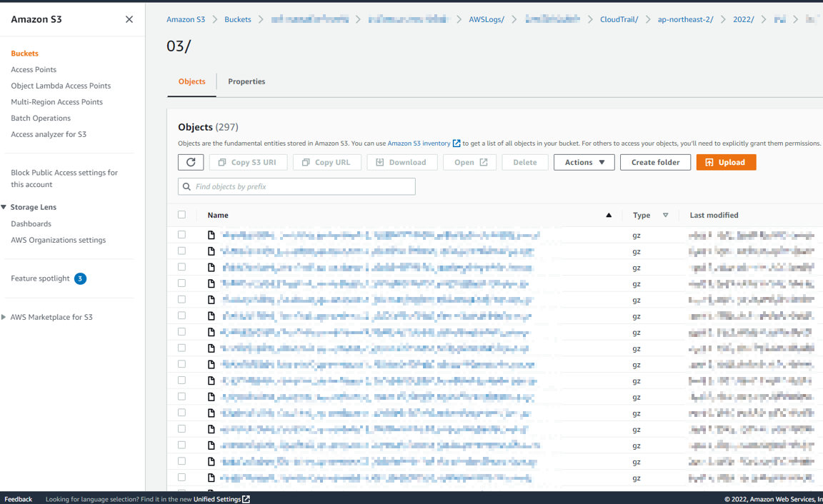Open Unified Settings external link icon
823x504 pixels.
(x=246, y=499)
